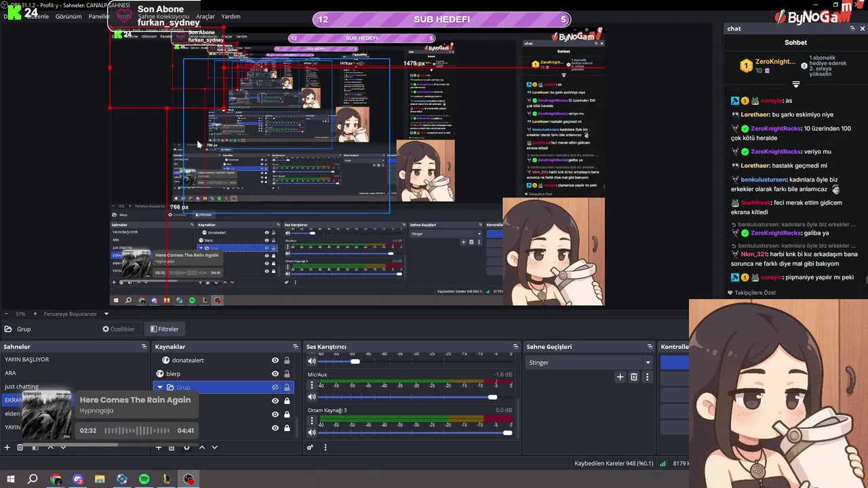Pop out the Sahneler dock panel
The width and height of the screenshot is (868, 488).
pyautogui.click(x=144, y=346)
